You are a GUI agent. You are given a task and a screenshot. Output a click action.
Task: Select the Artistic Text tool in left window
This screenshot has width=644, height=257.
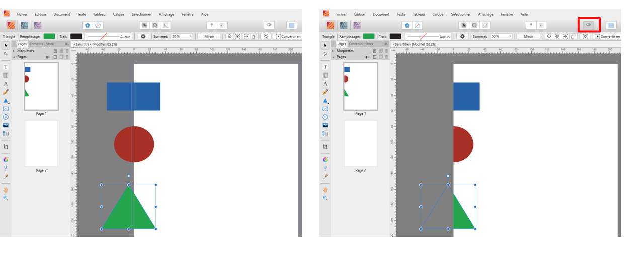coord(6,83)
